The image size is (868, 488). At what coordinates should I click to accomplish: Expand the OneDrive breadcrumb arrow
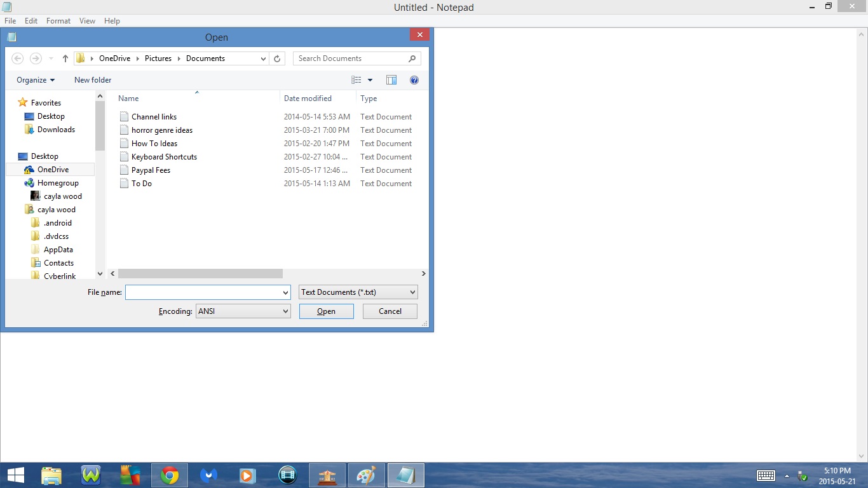point(138,58)
